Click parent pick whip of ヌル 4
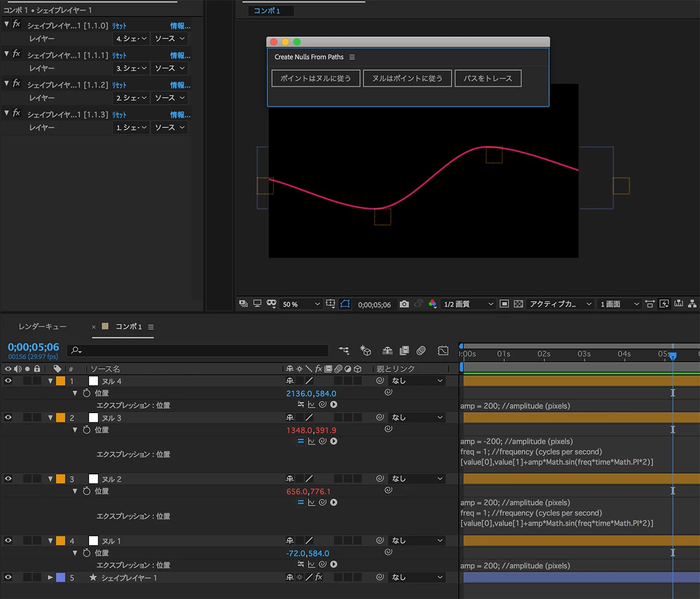Screen dimensions: 700x599 coord(380,380)
